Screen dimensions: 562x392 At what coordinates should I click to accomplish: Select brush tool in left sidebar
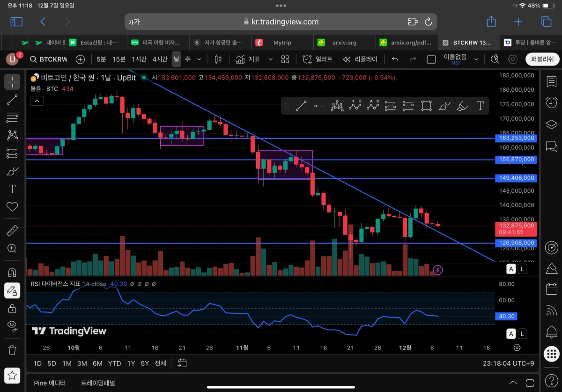12,171
